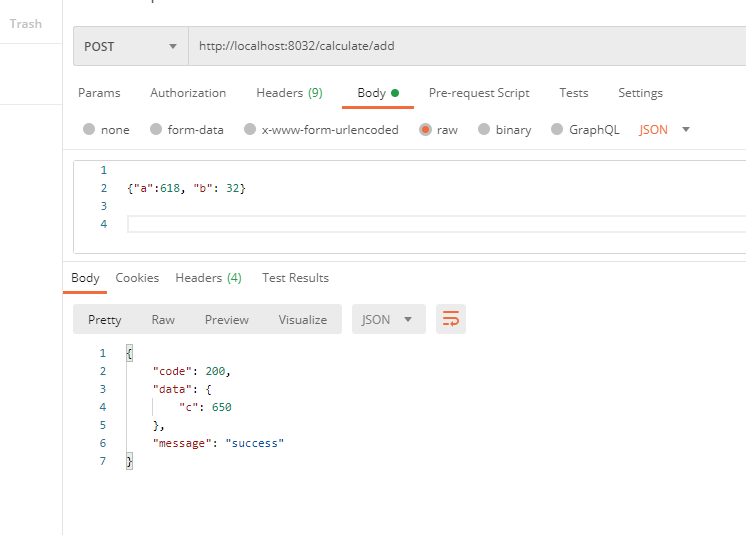
Task: Select the GraphQL body type
Action: point(585,130)
